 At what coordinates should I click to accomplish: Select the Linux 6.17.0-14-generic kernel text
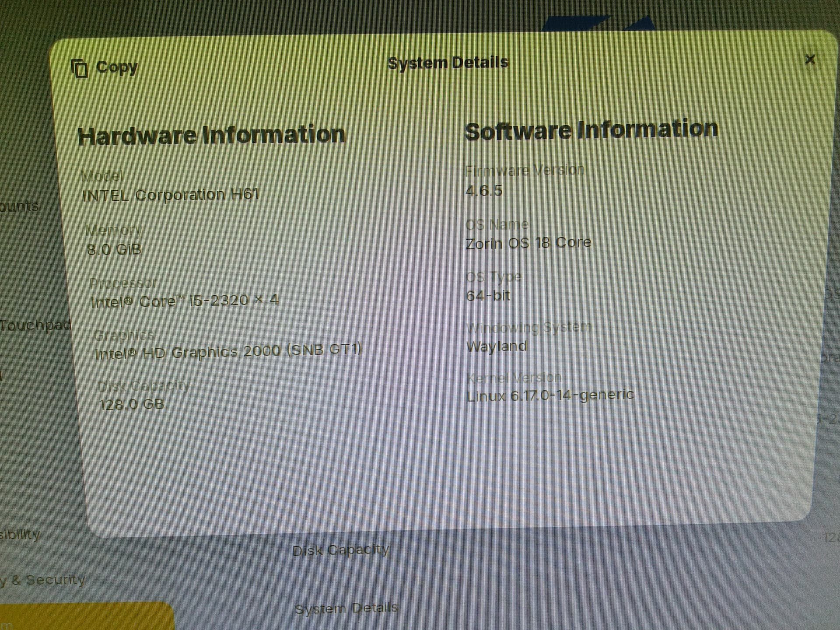tap(550, 395)
